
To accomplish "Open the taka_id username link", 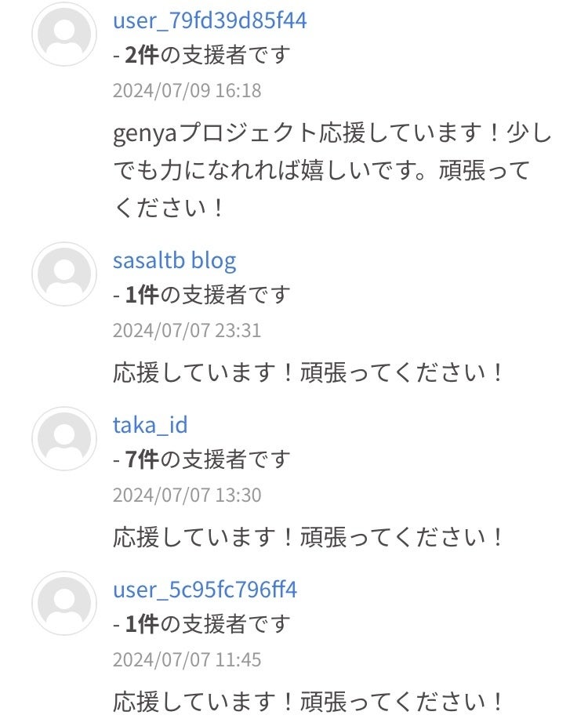I will tap(150, 425).
